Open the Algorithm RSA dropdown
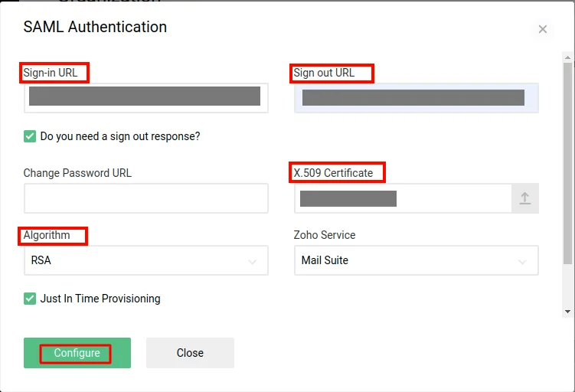This screenshot has width=575, height=392. [x=145, y=260]
